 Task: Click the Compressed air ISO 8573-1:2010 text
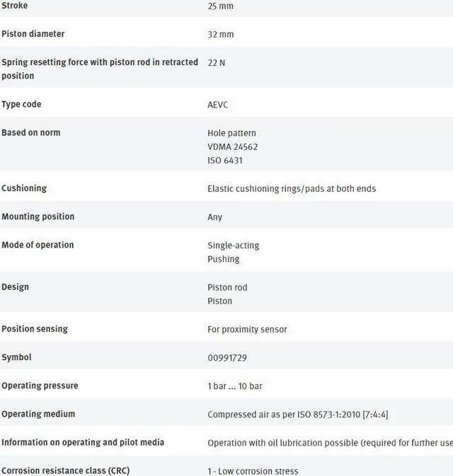pos(297,414)
